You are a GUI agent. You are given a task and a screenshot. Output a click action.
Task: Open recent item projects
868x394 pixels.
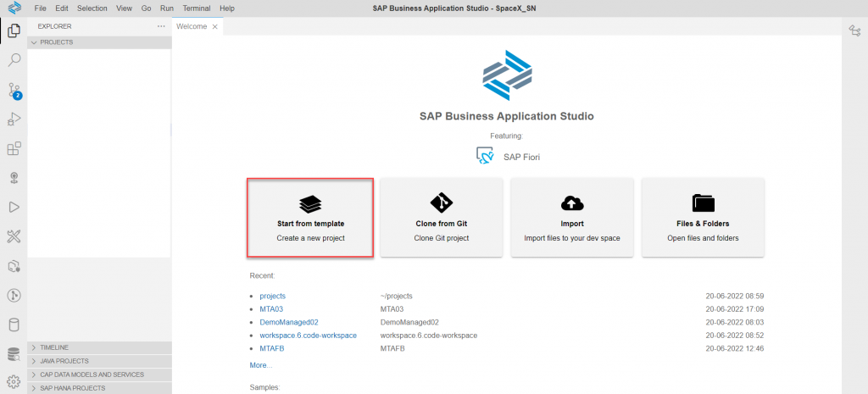click(272, 296)
